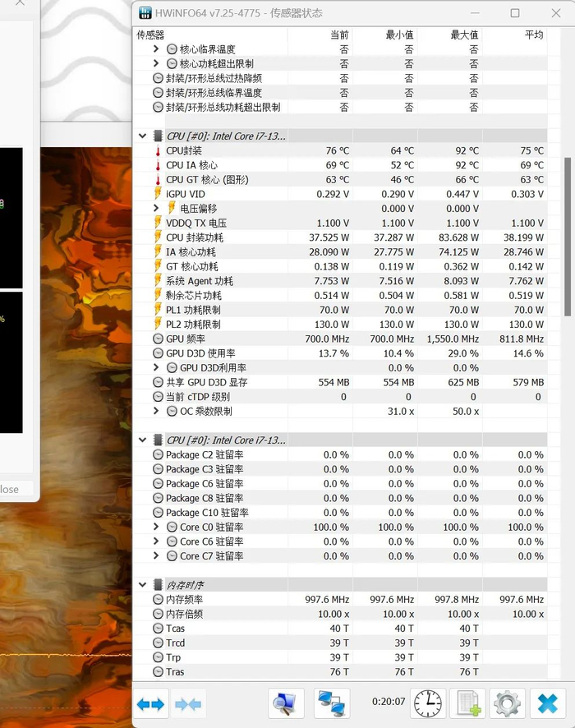
Task: Expand the 核心临界温度 row
Action: tap(156, 48)
